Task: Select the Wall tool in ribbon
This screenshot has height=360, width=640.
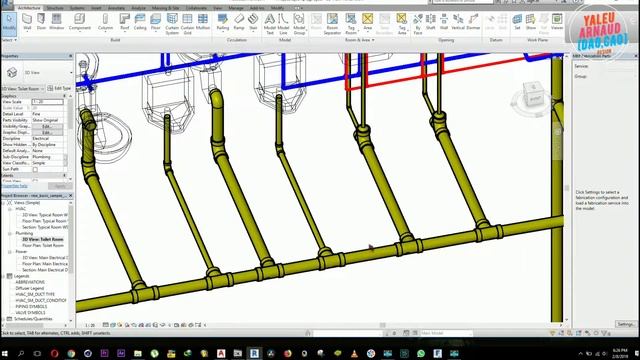Action: pos(27,22)
